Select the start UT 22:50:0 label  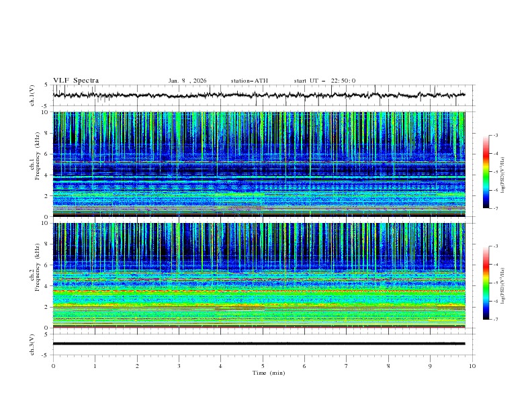(324, 81)
